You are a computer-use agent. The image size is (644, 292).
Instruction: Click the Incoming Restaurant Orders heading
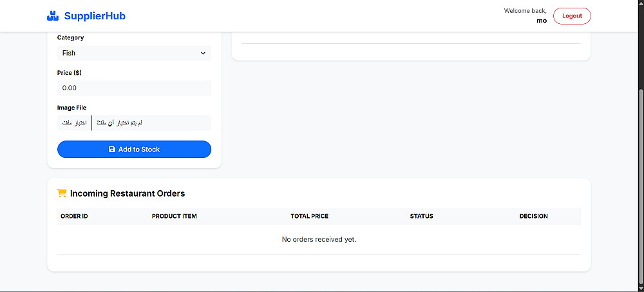128,193
